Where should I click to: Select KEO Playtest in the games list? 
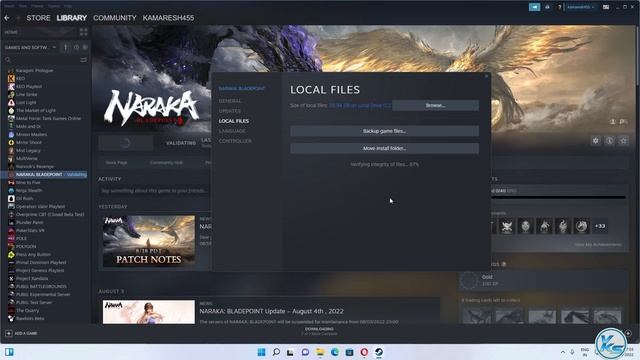click(29, 87)
